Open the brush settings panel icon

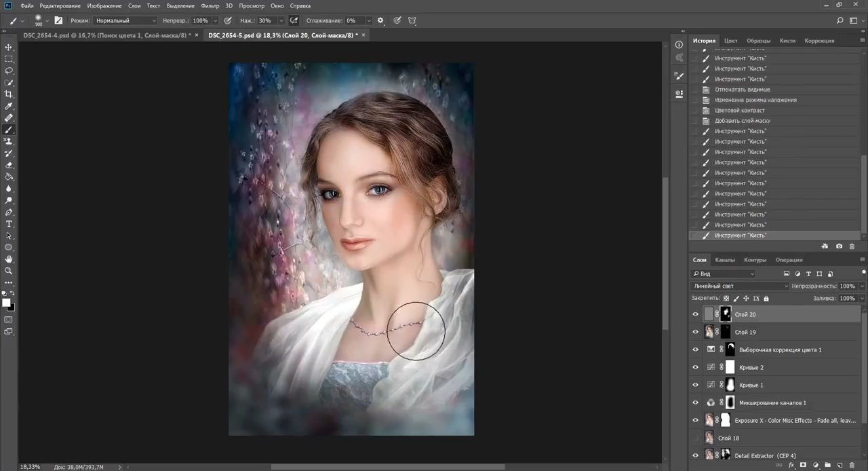pos(58,20)
